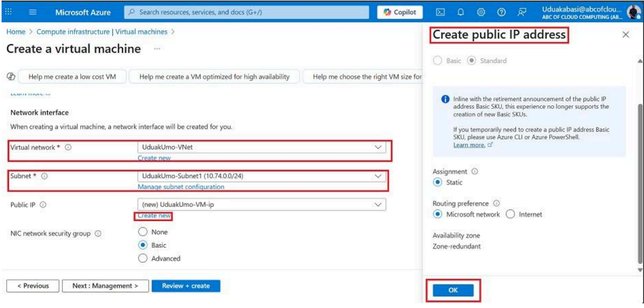The width and height of the screenshot is (644, 308).
Task: Click the Virtual network info icon
Action: point(68,147)
